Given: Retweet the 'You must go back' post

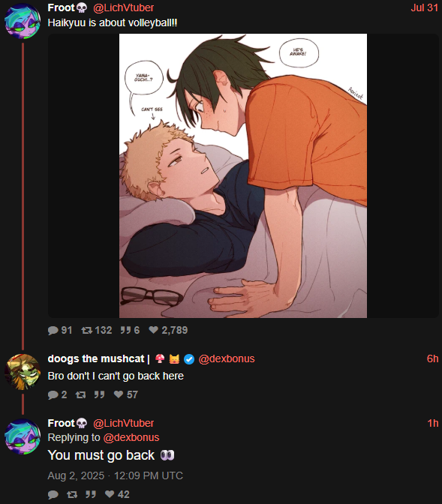Looking at the screenshot, I should 72,494.
